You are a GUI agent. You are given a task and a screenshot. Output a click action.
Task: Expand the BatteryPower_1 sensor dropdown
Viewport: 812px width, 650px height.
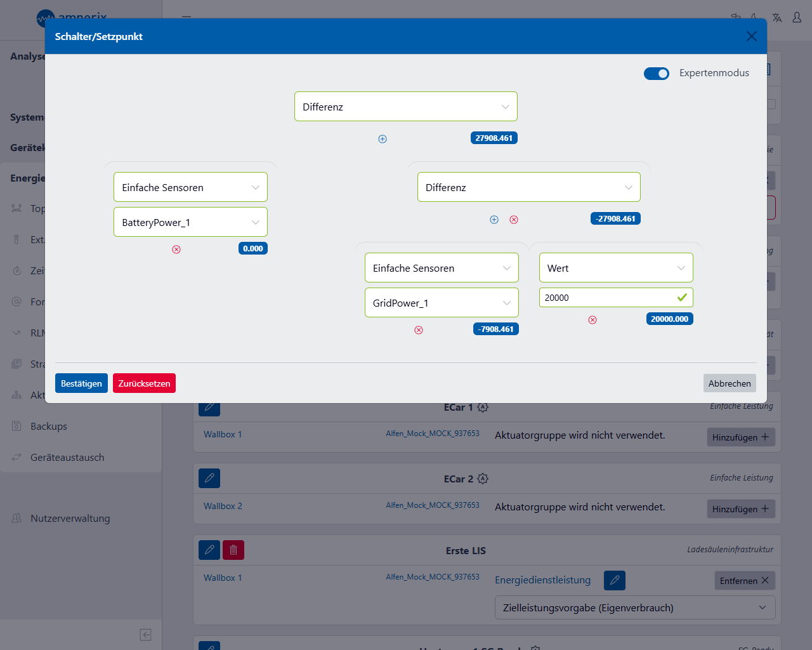[190, 222]
